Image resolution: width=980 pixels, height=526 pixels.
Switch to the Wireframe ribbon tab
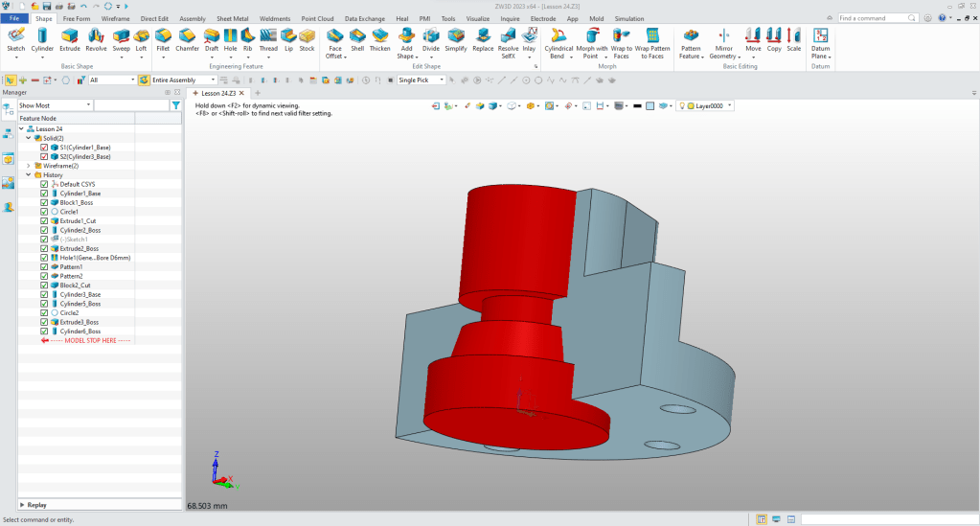pos(115,18)
